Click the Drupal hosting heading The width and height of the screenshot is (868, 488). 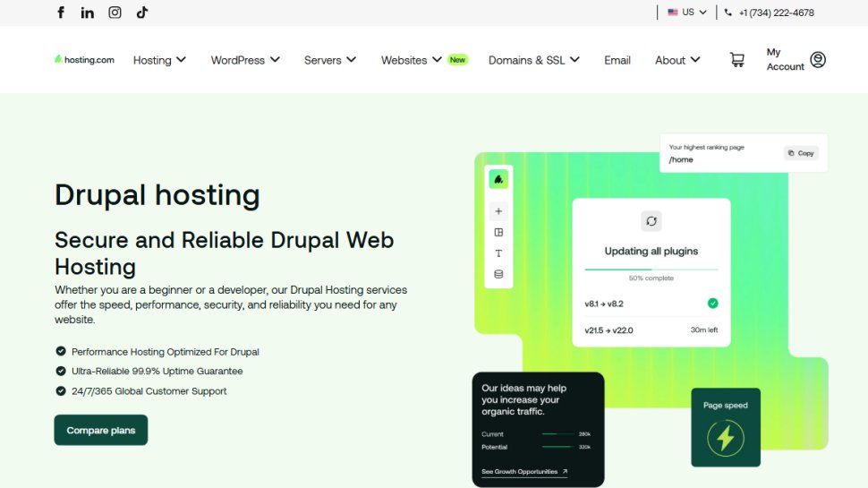[x=157, y=195]
